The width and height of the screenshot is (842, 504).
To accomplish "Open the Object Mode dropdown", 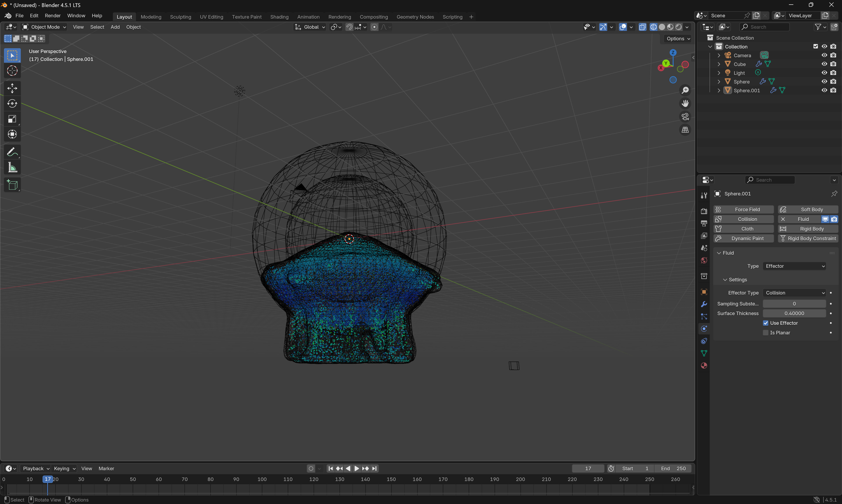I will [44, 27].
